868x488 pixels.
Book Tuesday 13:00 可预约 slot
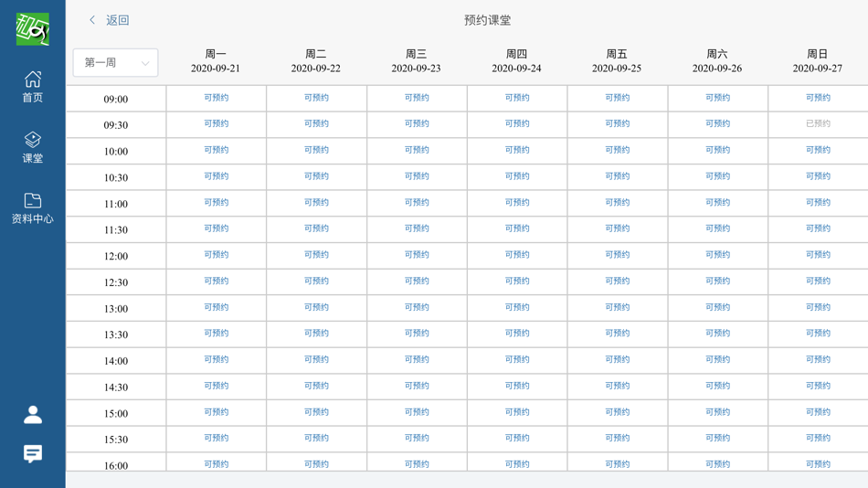pos(316,307)
